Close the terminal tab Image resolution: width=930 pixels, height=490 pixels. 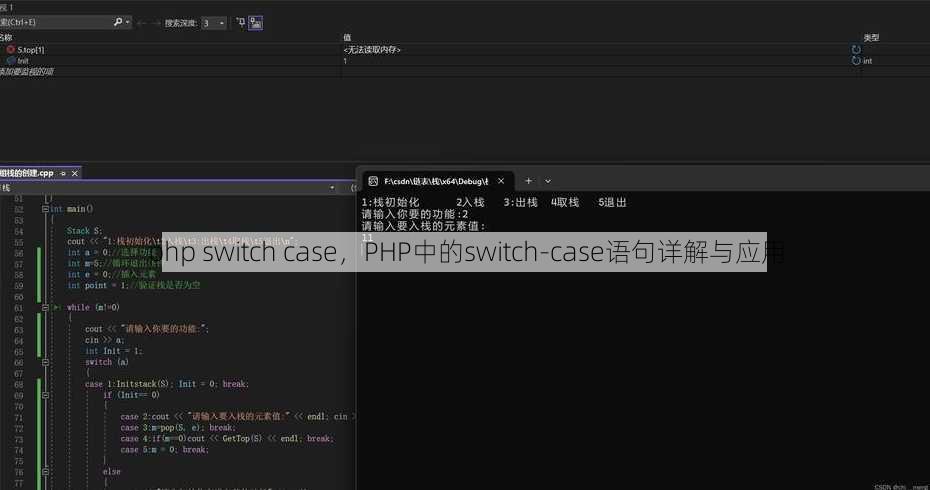pyautogui.click(x=501, y=181)
